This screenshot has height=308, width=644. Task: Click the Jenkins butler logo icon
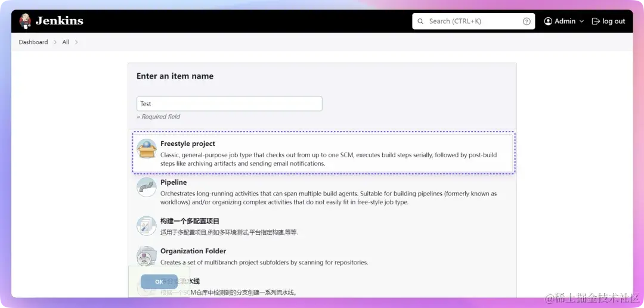click(x=25, y=21)
